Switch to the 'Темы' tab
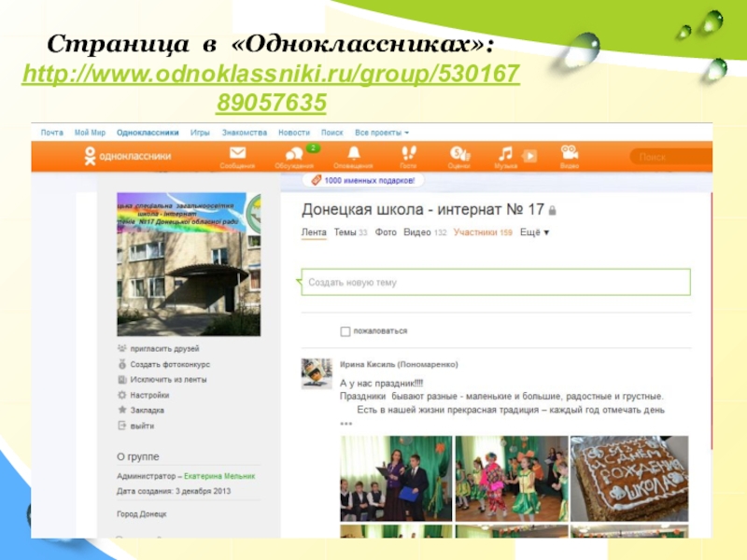This screenshot has width=747, height=560. 350,232
